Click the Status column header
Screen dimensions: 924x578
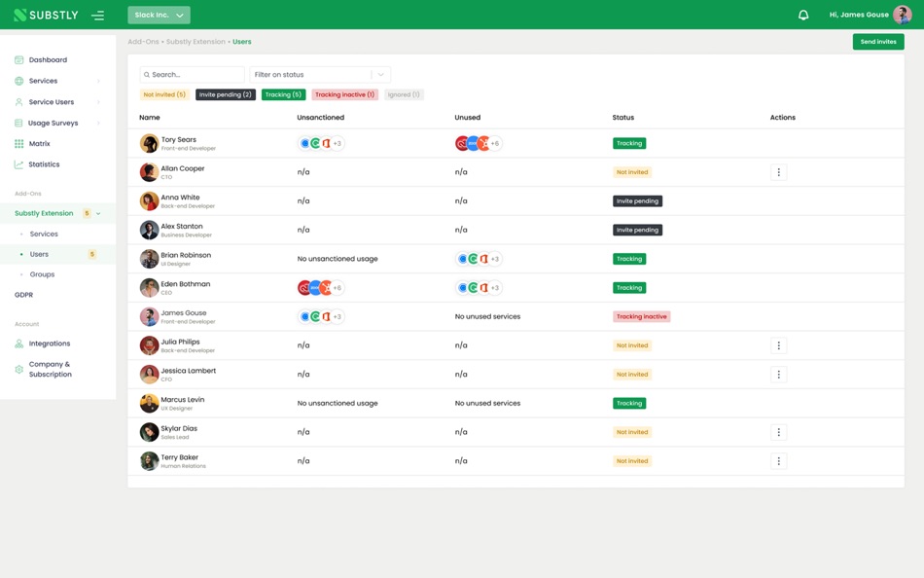click(622, 118)
